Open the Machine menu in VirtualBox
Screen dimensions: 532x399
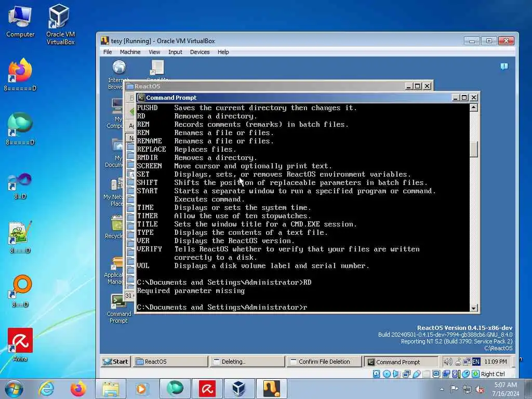pos(130,52)
